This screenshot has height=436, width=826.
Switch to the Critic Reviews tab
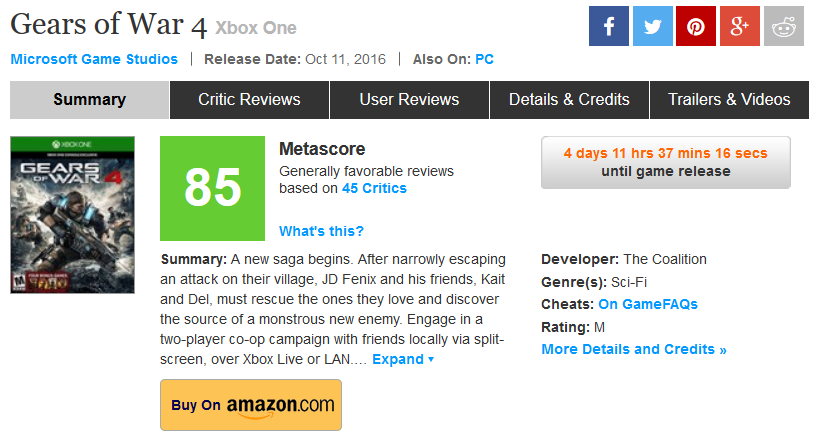coord(249,100)
